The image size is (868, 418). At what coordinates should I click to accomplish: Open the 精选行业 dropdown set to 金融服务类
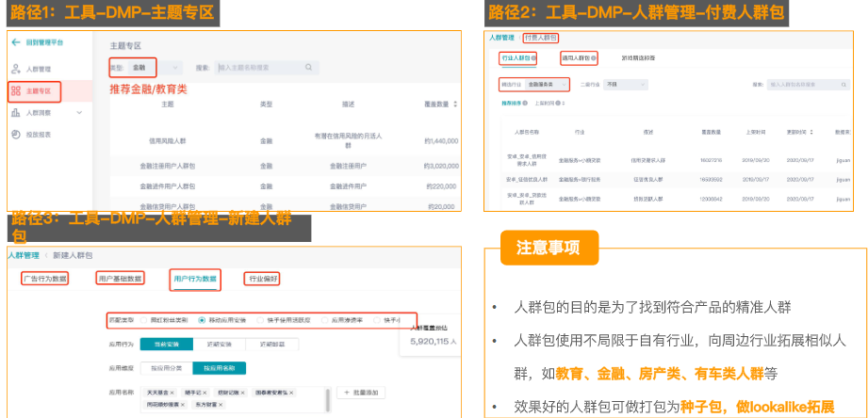[547, 85]
